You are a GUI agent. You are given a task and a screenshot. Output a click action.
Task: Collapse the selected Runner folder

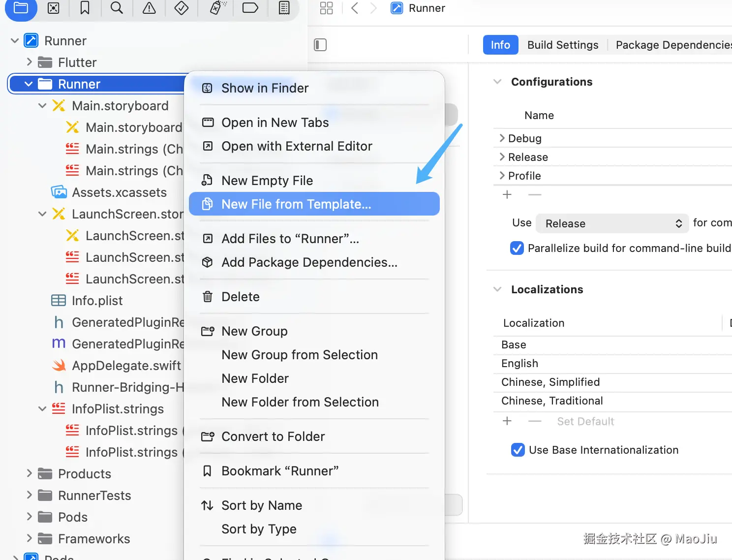click(29, 84)
